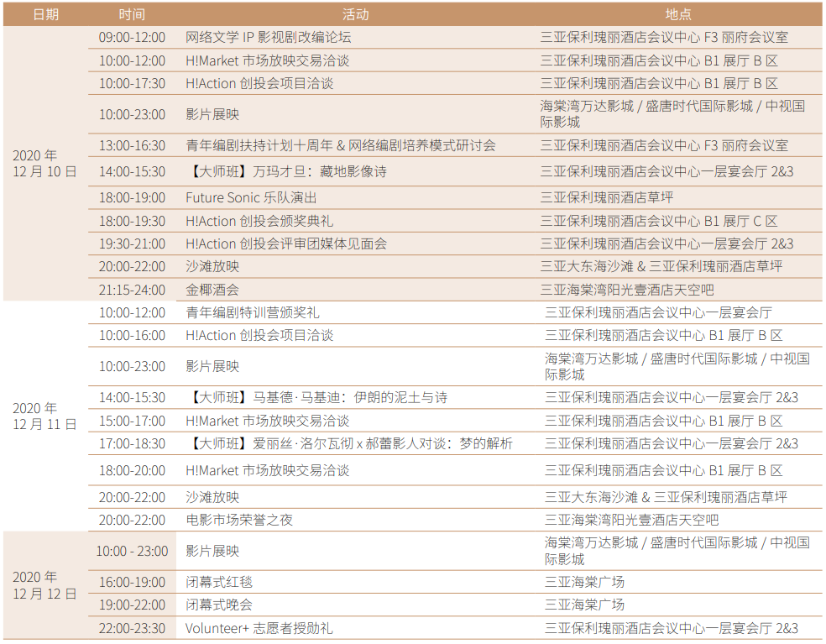Click the activity Future Sonic 乐队演出
The width and height of the screenshot is (826, 644).
(x=251, y=197)
